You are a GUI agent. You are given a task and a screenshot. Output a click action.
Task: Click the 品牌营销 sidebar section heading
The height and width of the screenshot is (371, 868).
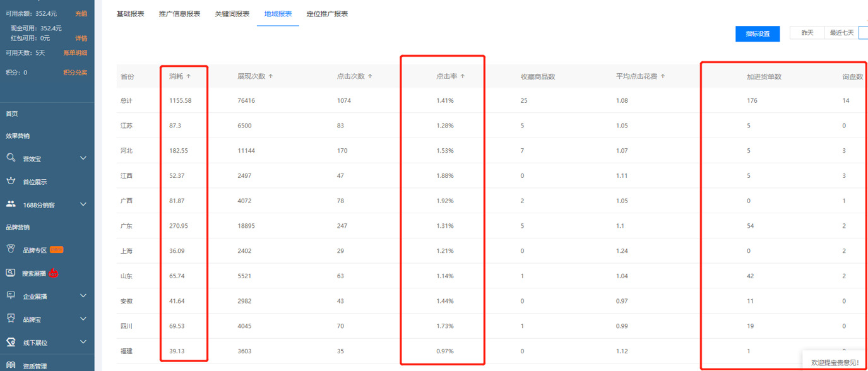18,227
